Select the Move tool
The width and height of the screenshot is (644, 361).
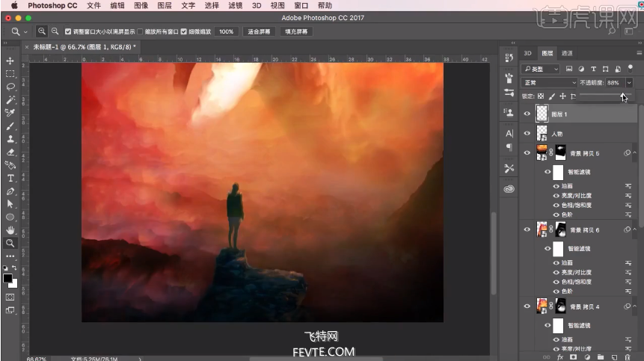10,61
